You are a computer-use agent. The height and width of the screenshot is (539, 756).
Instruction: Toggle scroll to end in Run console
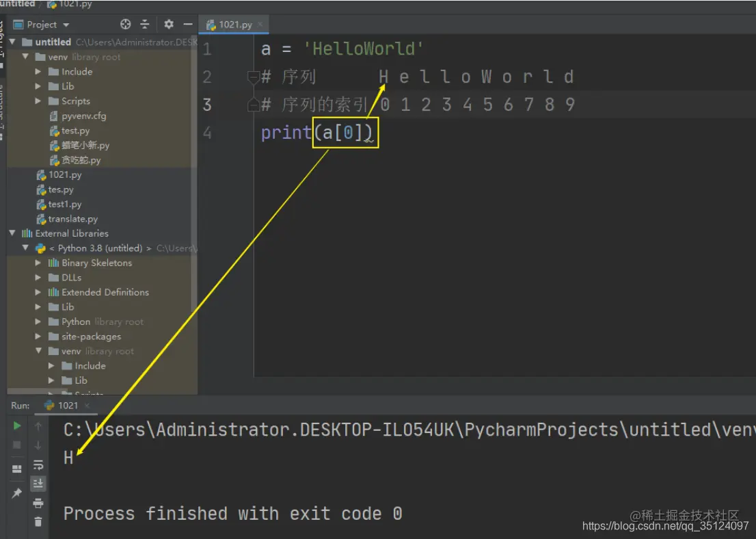pos(38,483)
